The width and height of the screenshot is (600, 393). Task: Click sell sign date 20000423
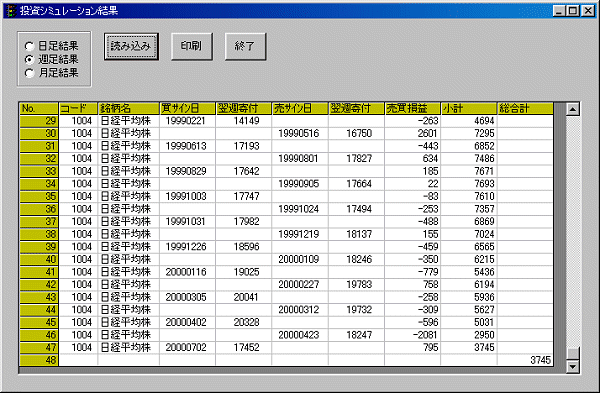298,335
